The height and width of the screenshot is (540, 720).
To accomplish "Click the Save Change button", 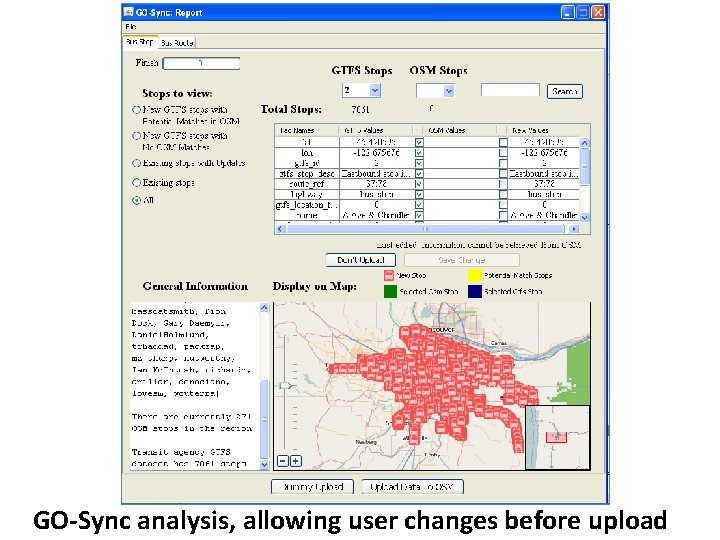I will (461, 260).
